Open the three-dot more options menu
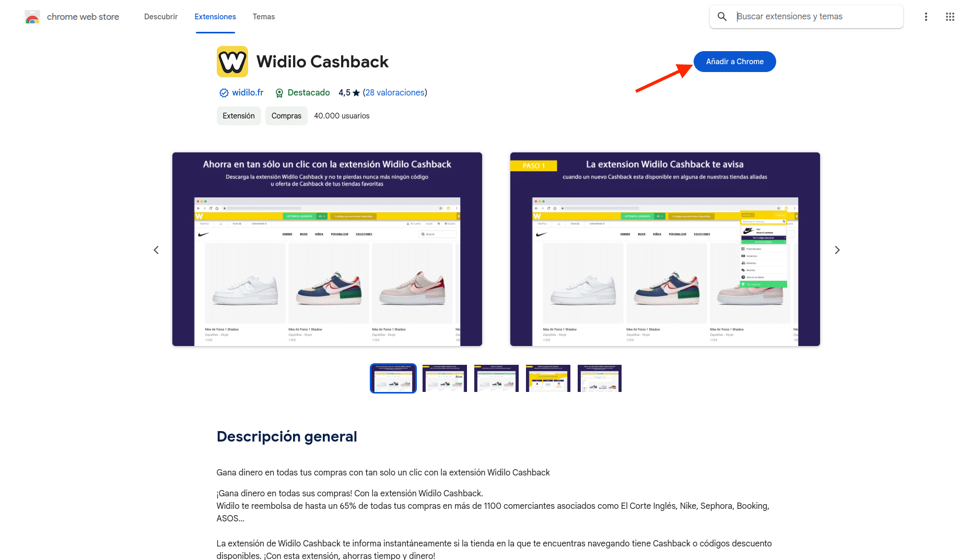Screen dimensions: 959x560 pos(926,17)
